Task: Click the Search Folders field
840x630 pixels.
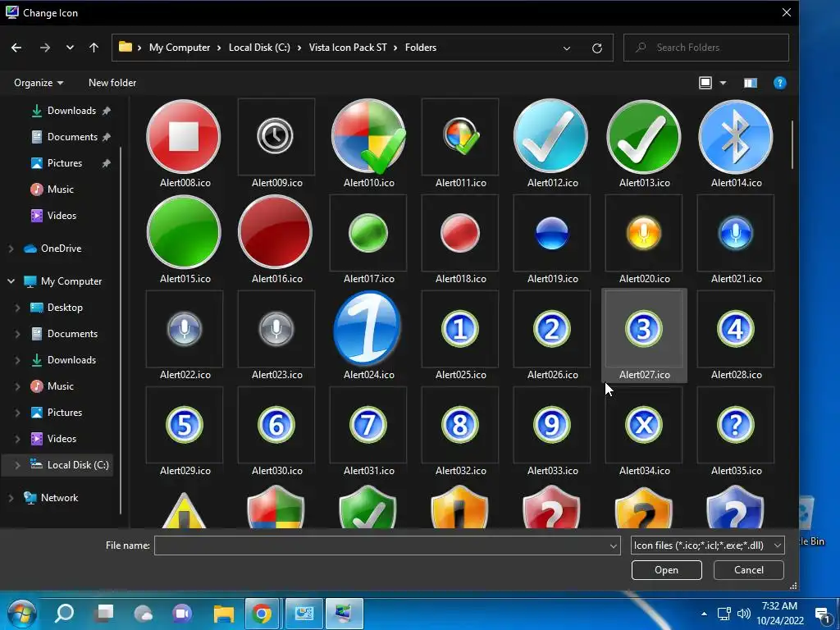Action: (706, 48)
